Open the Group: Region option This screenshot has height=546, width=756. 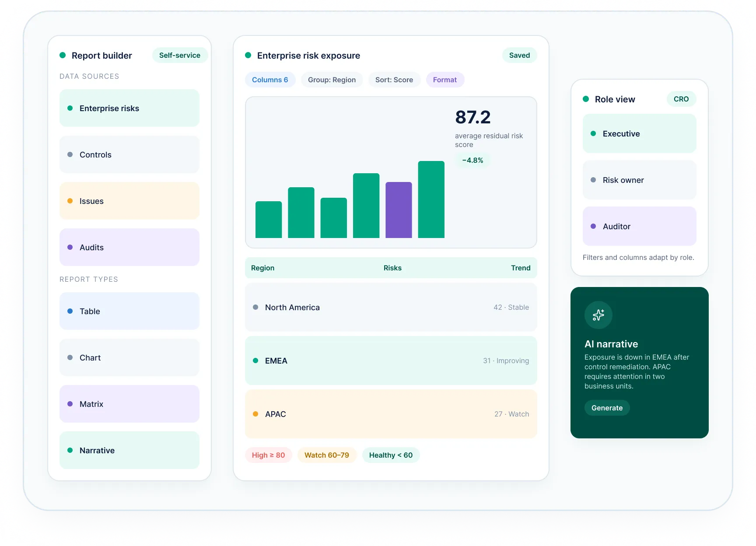[332, 80]
